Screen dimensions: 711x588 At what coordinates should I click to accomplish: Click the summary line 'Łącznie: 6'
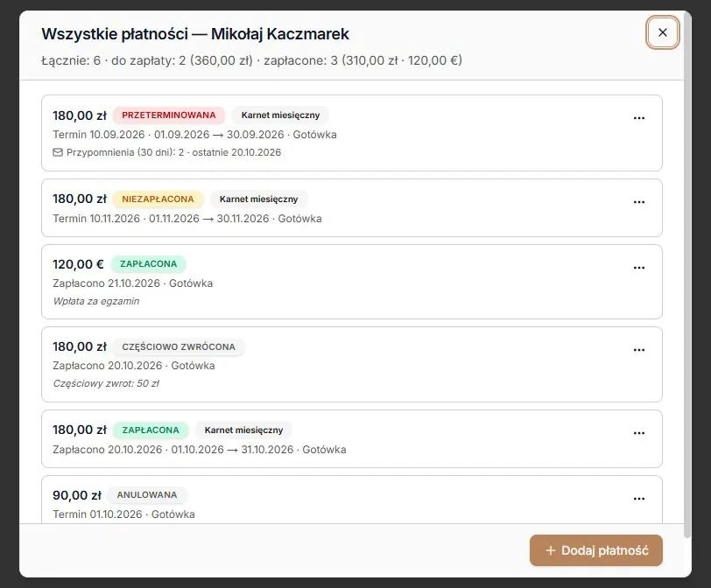[251, 60]
